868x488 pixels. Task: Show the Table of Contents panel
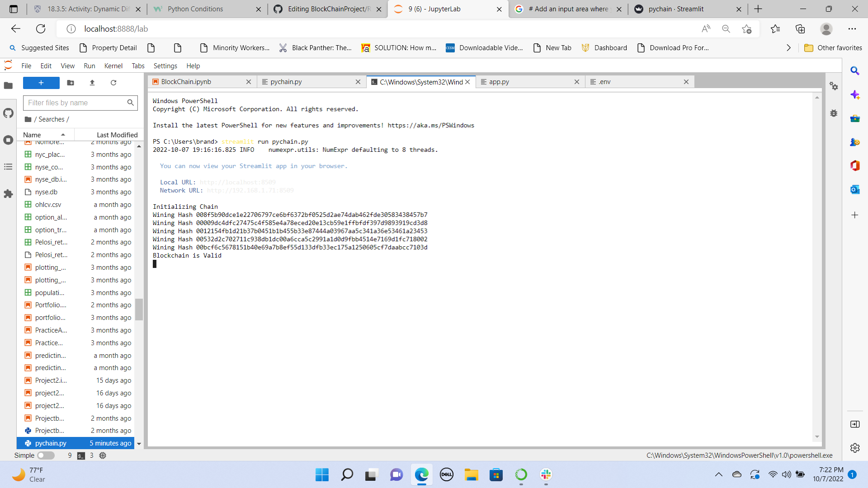tap(8, 167)
